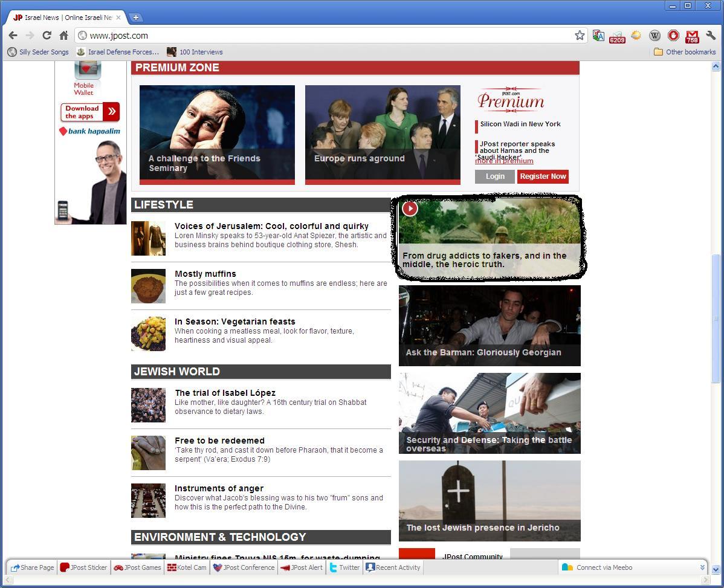Viewport: 724px width, 588px height.
Task: Click the Register Now button
Action: pos(543,176)
